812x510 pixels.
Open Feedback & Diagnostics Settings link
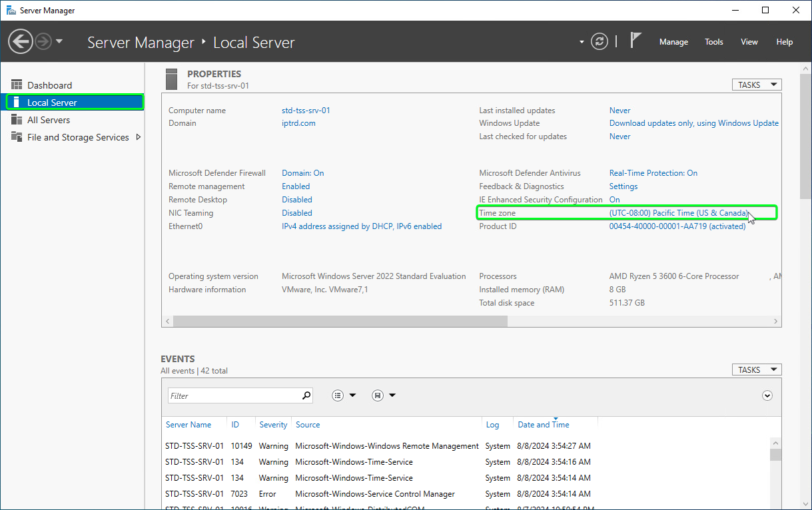[623, 186]
